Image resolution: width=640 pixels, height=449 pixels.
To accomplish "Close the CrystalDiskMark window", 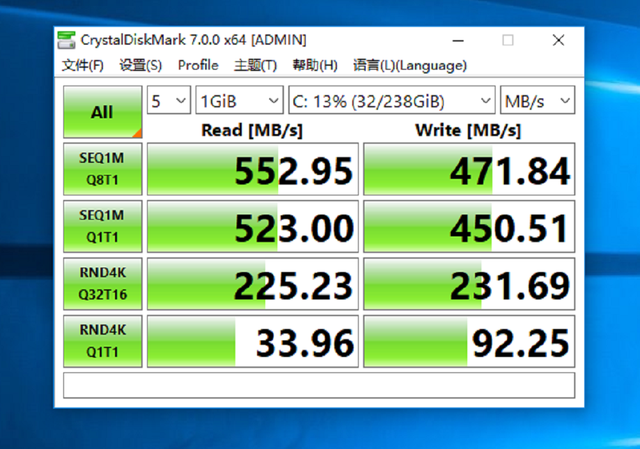I will pos(558,40).
